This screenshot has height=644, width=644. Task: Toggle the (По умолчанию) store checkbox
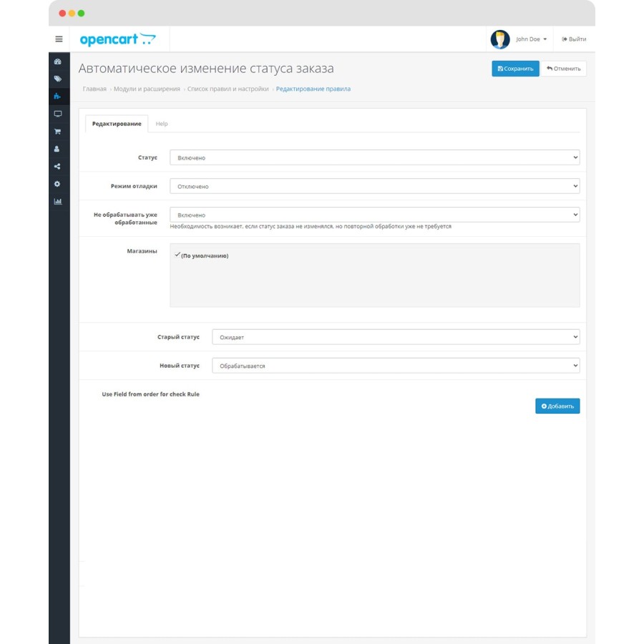pyautogui.click(x=177, y=255)
